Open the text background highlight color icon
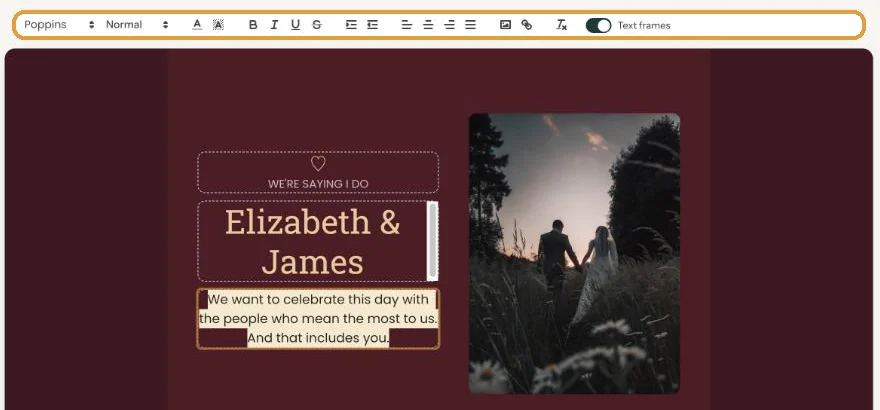The image size is (880, 410). [218, 25]
